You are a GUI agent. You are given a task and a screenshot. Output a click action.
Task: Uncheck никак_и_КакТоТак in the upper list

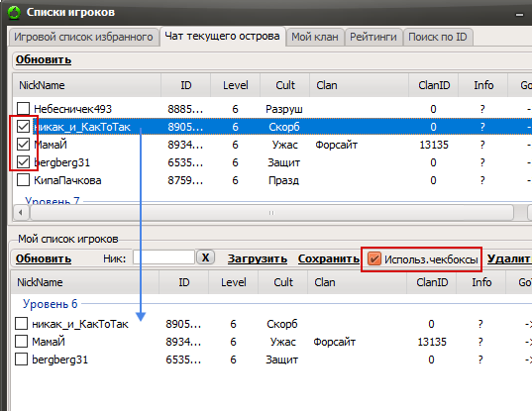click(23, 127)
